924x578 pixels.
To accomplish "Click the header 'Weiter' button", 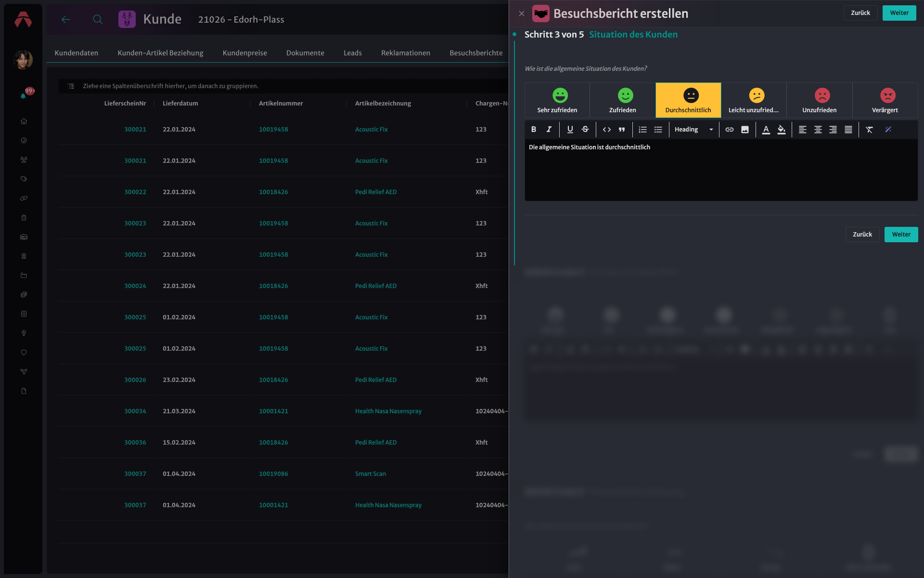I will (899, 13).
